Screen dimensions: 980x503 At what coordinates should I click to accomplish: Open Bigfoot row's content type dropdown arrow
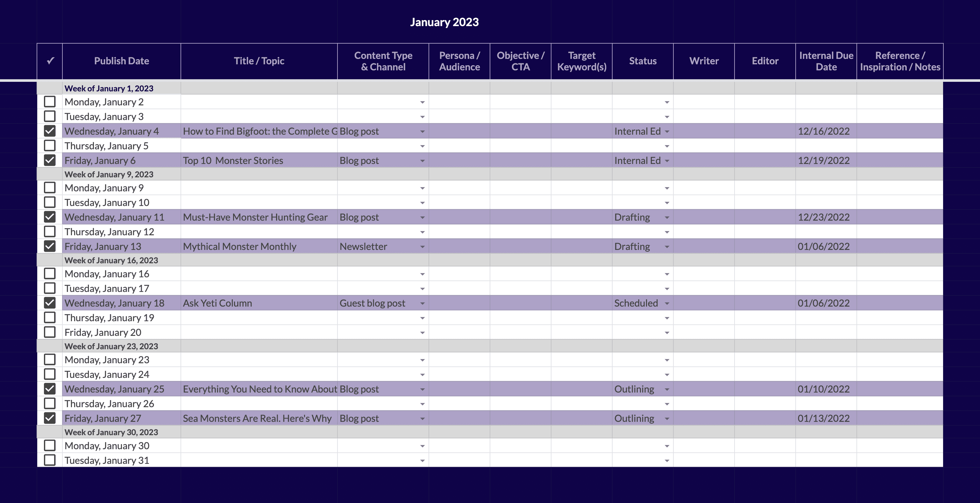(422, 132)
